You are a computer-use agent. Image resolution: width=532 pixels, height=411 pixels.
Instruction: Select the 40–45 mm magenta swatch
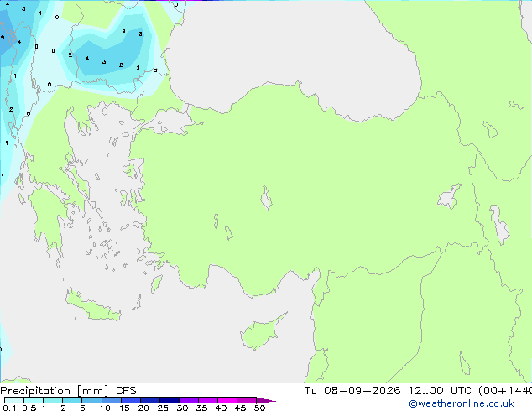(x=227, y=400)
